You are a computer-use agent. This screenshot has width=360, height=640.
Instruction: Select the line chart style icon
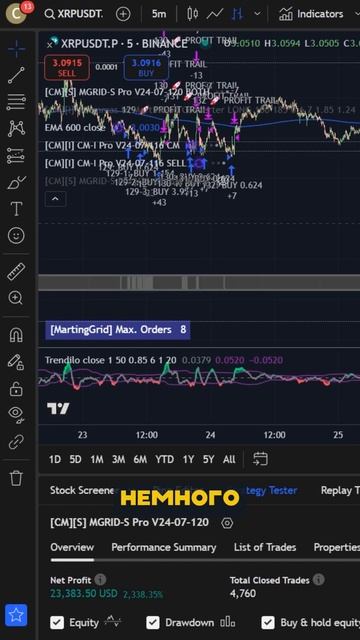[214, 14]
